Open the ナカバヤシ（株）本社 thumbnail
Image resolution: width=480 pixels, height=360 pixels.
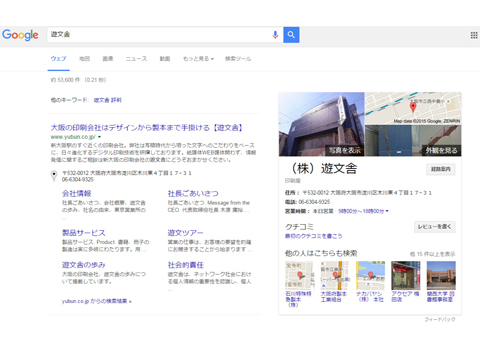pos(370,276)
